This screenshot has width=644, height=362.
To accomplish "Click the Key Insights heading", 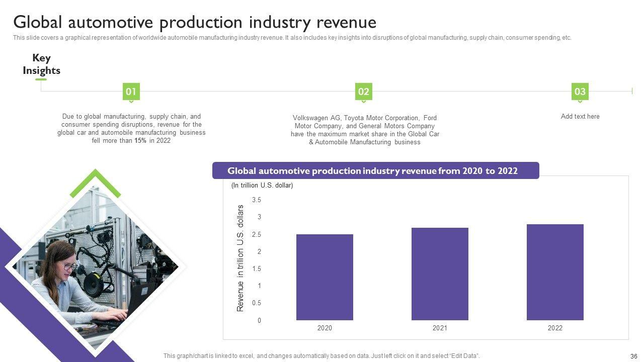I will (41, 64).
